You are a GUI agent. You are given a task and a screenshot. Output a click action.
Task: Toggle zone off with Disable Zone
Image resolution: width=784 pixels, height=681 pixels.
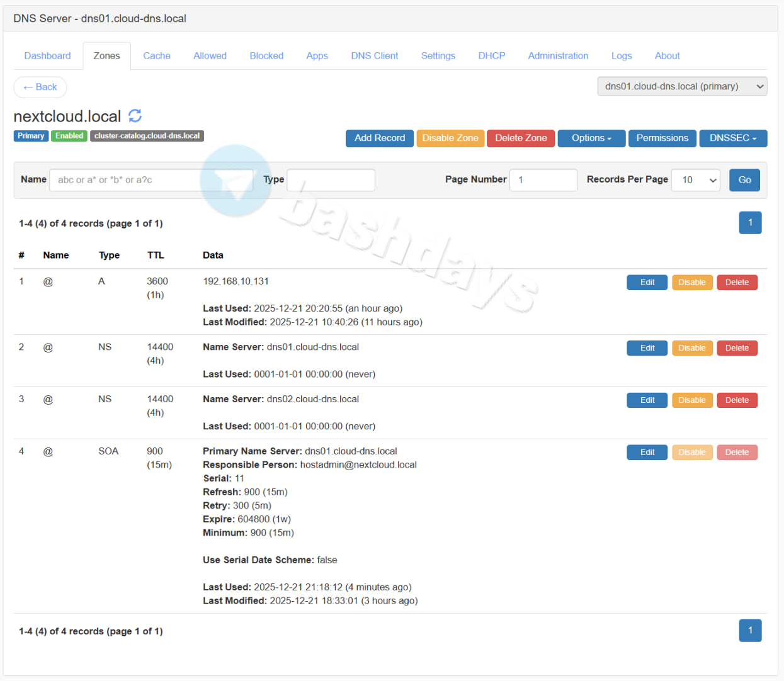450,138
